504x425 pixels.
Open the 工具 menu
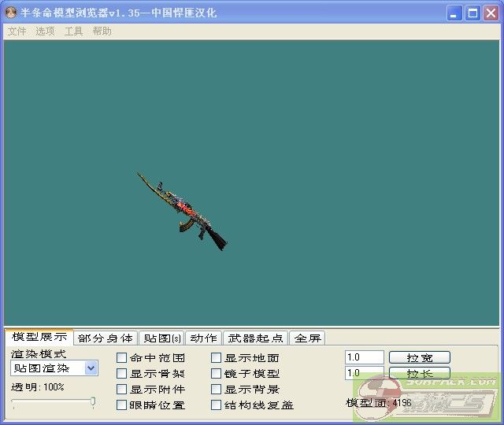(x=73, y=31)
